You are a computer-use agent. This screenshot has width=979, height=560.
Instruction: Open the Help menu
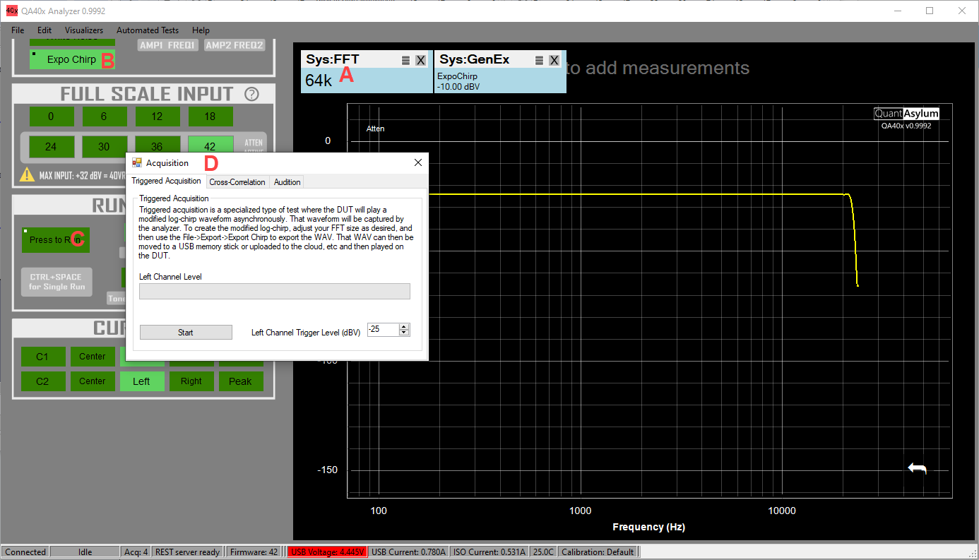pos(201,30)
